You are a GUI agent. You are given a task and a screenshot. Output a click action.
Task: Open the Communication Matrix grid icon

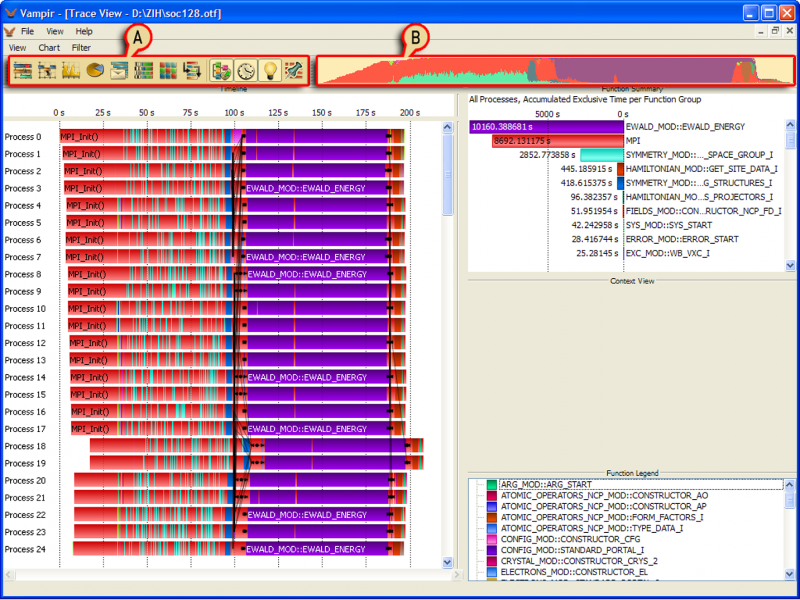[168, 70]
